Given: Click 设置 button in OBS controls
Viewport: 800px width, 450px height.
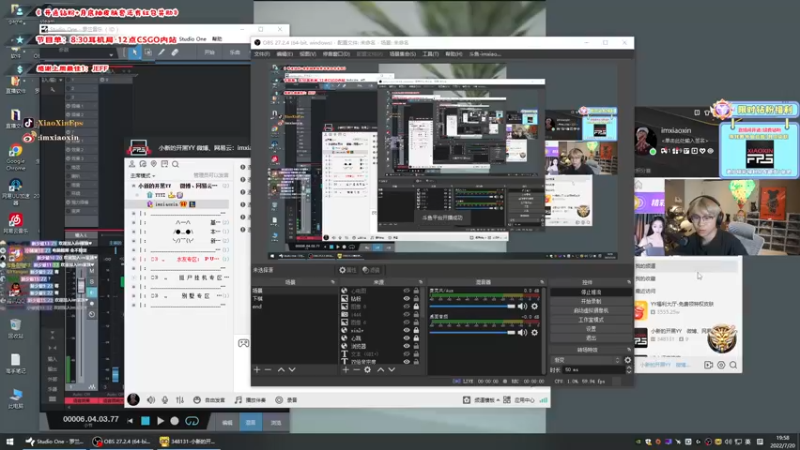Looking at the screenshot, I should coord(591,329).
